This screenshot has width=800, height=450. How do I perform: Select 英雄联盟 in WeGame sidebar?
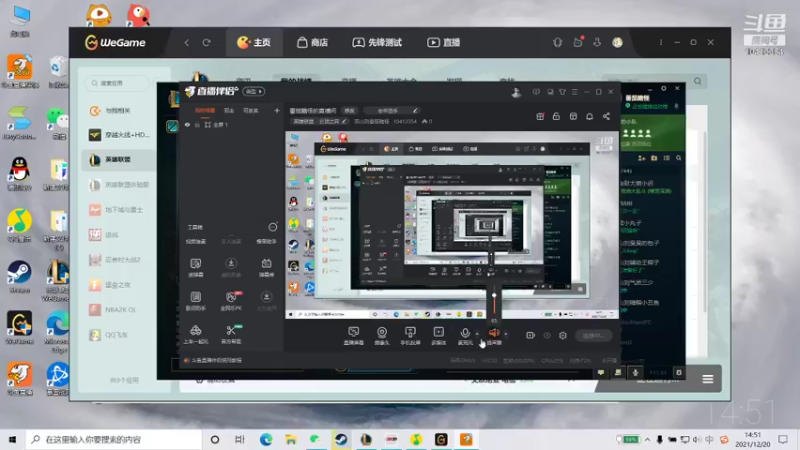(x=119, y=160)
